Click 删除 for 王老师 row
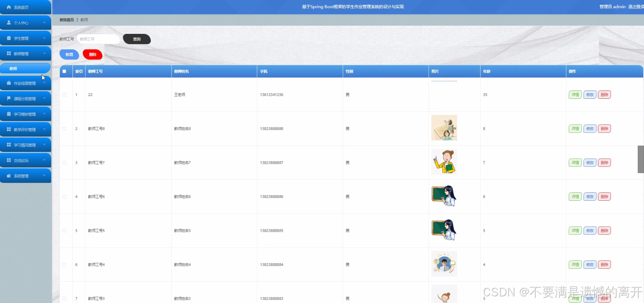Screen dimensions: 644x303 [604, 94]
